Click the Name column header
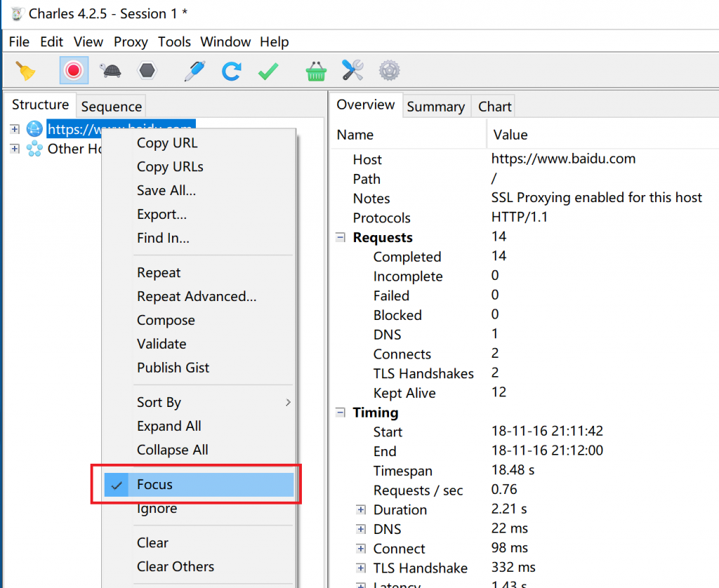 [408, 135]
